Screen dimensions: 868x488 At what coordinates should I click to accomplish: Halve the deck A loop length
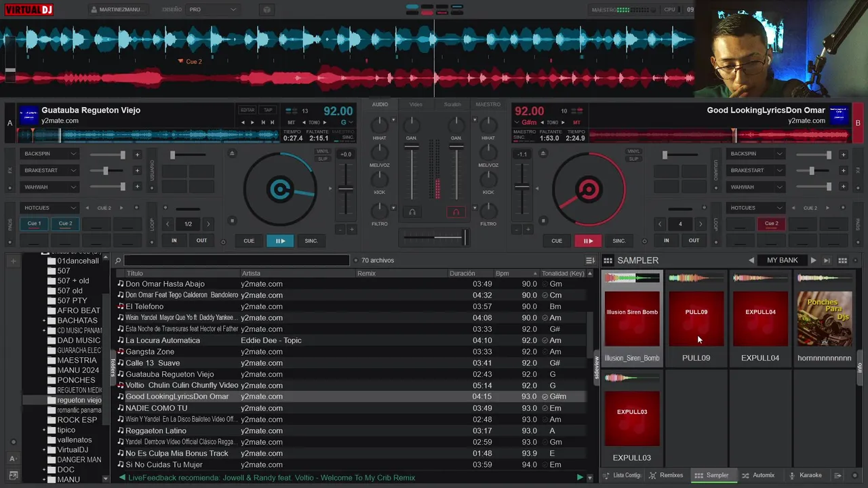pyautogui.click(x=169, y=224)
